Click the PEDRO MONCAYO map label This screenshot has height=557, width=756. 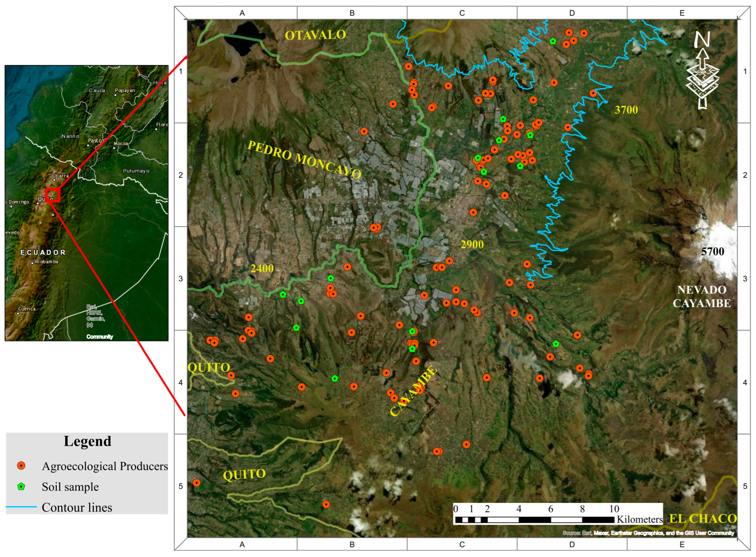click(x=304, y=159)
